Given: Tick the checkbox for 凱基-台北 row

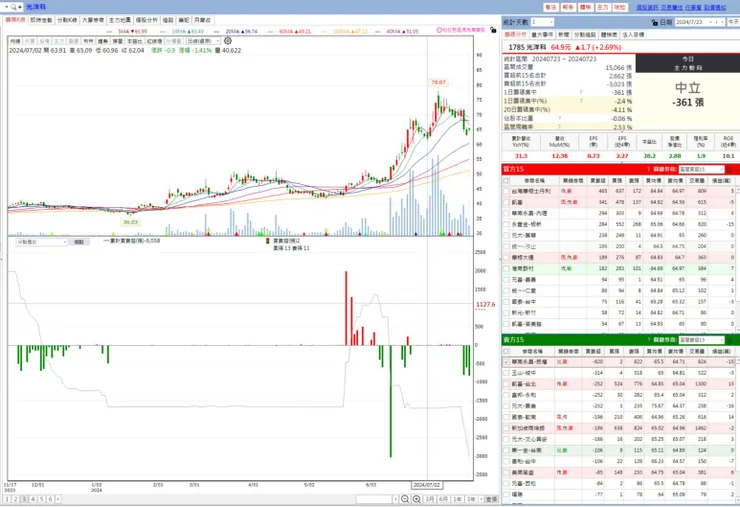Looking at the screenshot, I should [x=506, y=384].
